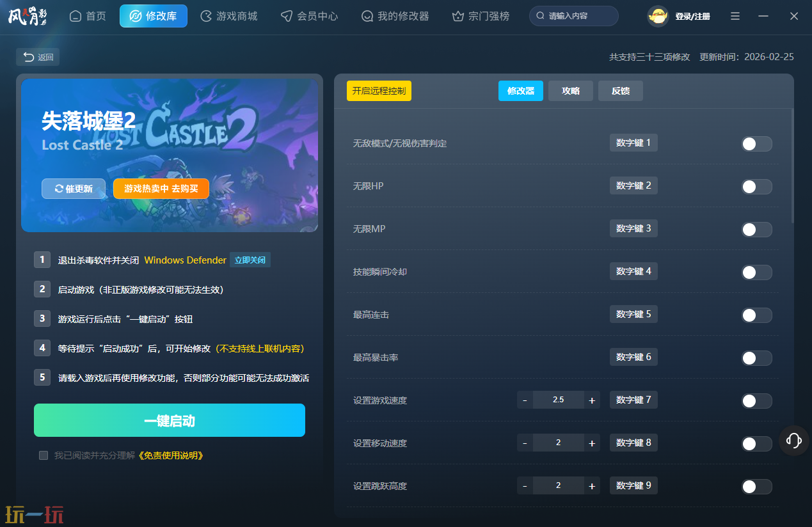Enable the 无限HP toggle

click(756, 187)
